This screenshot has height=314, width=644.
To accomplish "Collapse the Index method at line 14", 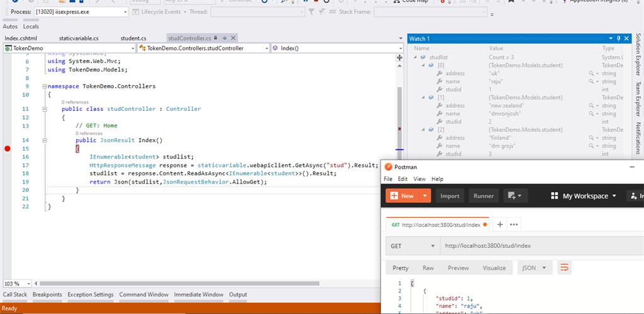I will 44,141.
